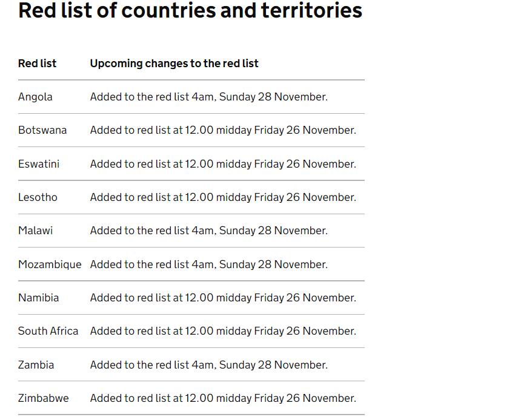Click Lesotho's midday red list entry
518x420 pixels.
(223, 197)
